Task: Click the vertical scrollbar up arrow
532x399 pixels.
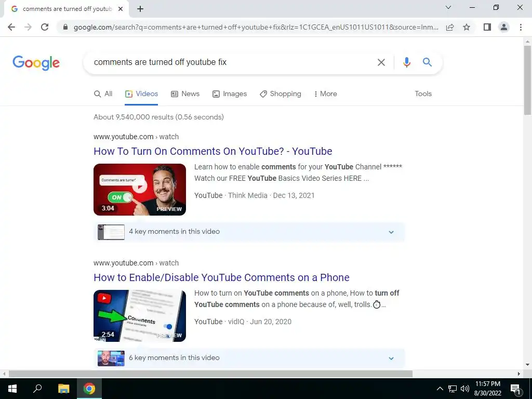Action: click(527, 42)
